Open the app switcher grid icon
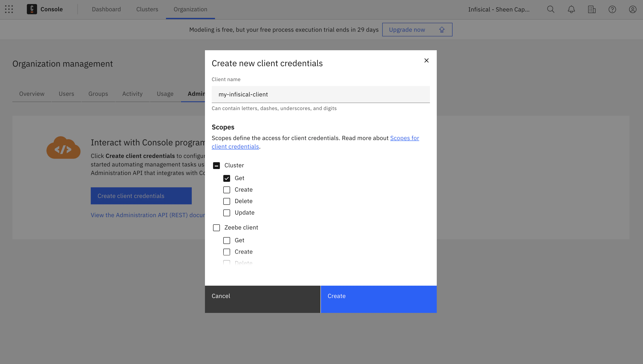Screen dimensions: 643x364 coord(9,9)
